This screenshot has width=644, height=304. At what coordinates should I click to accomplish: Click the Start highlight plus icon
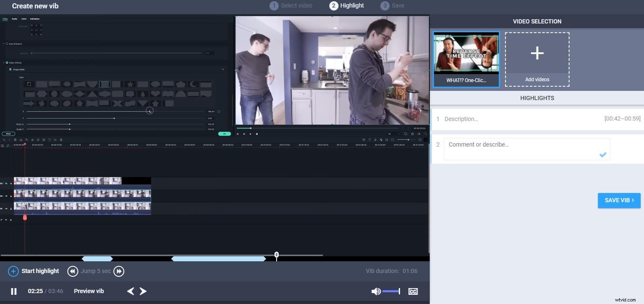[x=13, y=271]
